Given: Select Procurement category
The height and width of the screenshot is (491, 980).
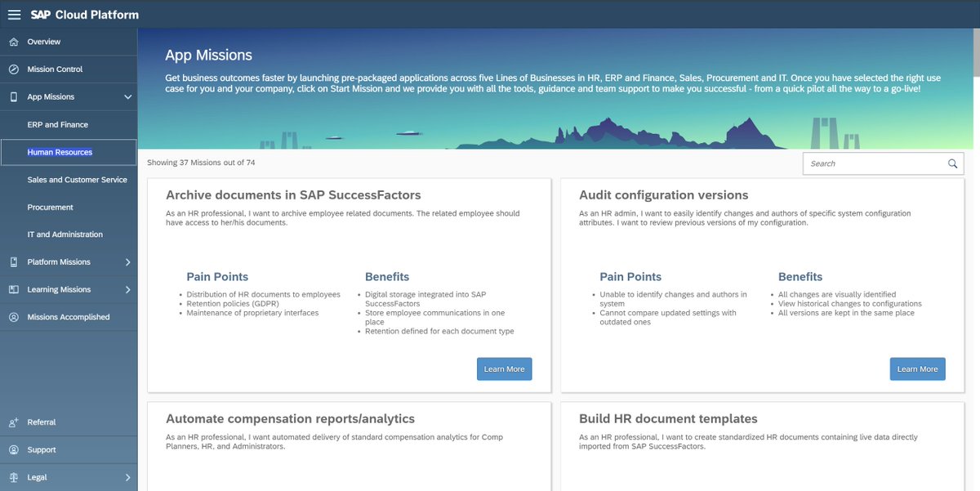Looking at the screenshot, I should tap(69, 208).
